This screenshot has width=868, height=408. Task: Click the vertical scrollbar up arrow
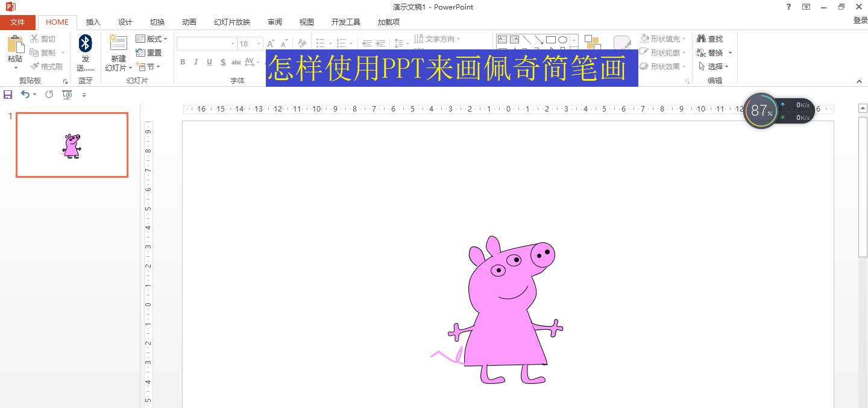tap(863, 108)
